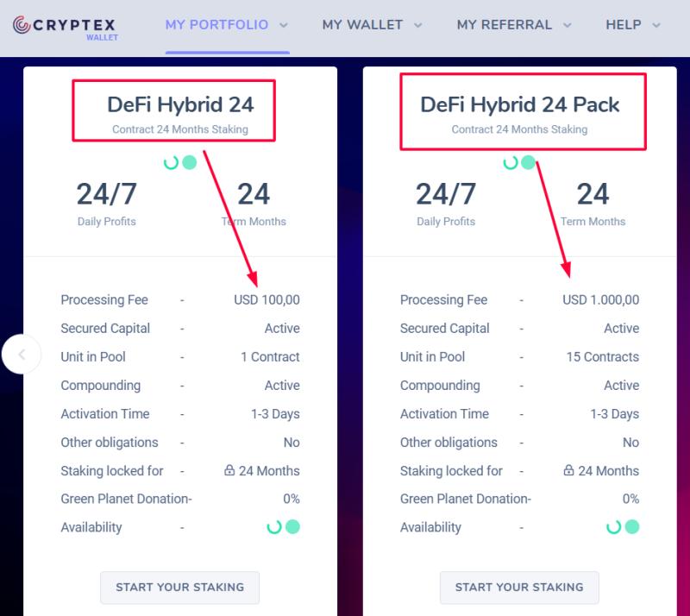Click the previous slide arrow button
Image resolution: width=690 pixels, height=616 pixels.
pos(22,354)
